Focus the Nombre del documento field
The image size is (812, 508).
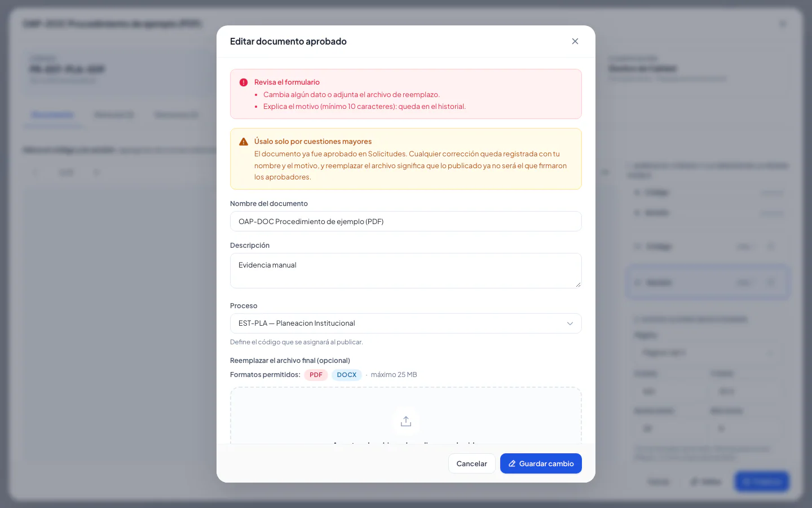pyautogui.click(x=406, y=221)
